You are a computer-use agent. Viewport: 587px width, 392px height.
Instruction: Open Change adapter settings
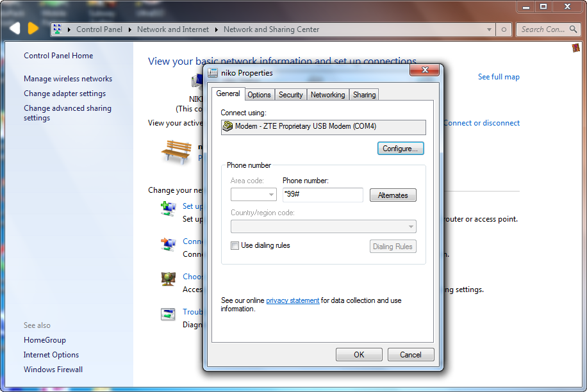(x=65, y=94)
